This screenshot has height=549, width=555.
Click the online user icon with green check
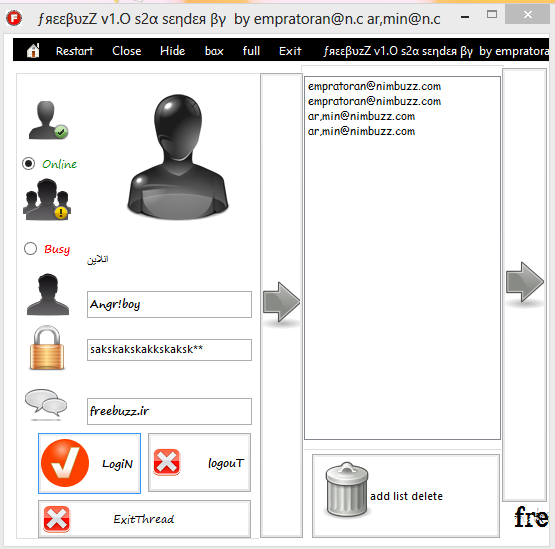coord(48,120)
